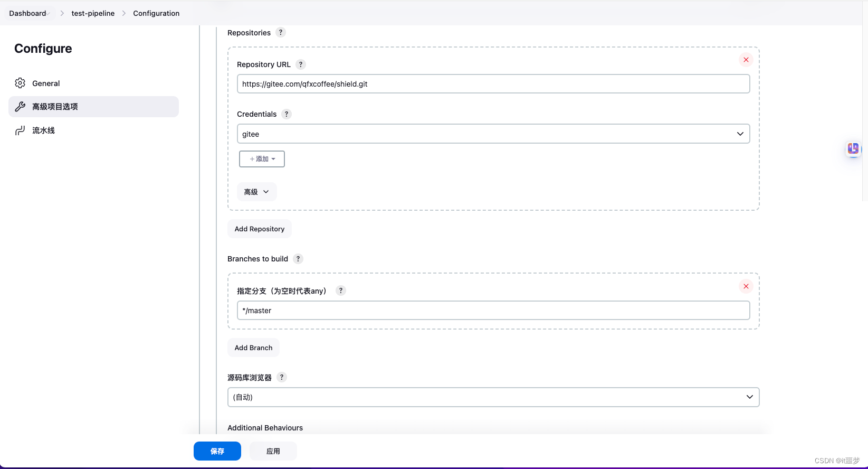Screen dimensions: 868x469
Task: Focus the branch specifier */master field
Action: pos(493,311)
